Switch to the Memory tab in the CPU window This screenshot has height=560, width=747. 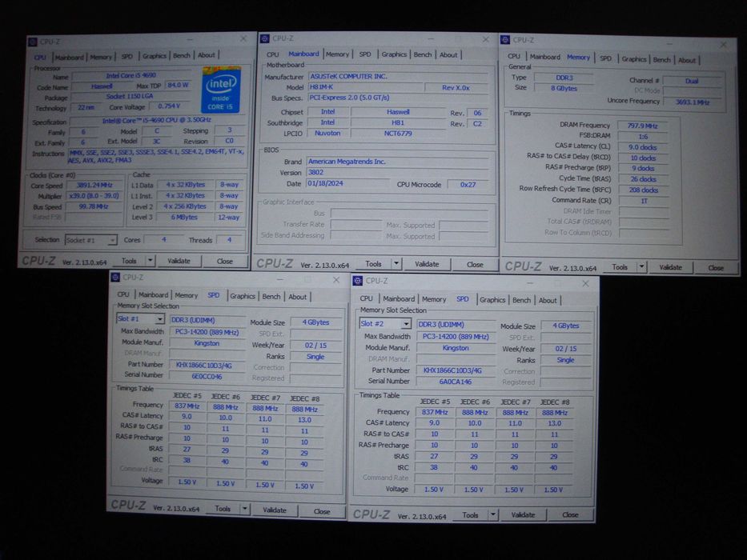pyautogui.click(x=101, y=57)
